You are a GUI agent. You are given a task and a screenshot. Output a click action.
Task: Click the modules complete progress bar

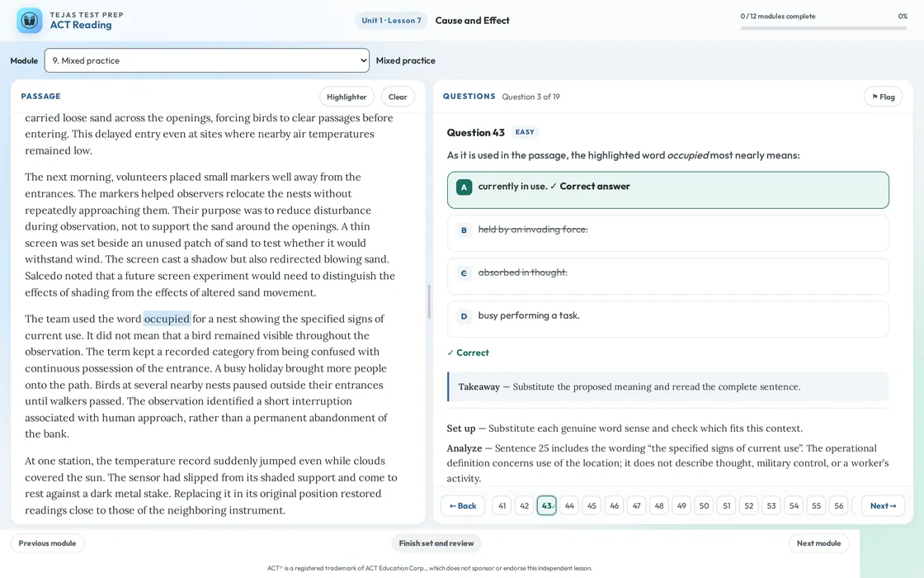pos(823,28)
